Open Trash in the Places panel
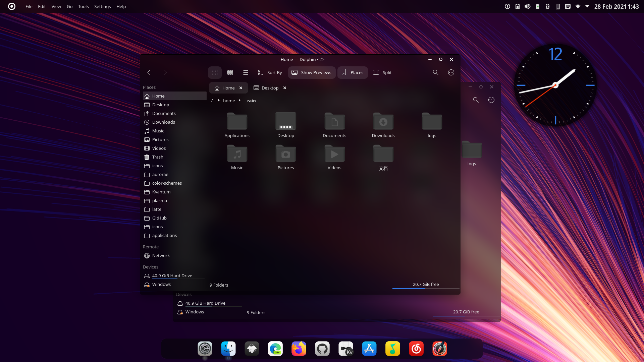Viewport: 644px width, 362px height. pos(157,157)
